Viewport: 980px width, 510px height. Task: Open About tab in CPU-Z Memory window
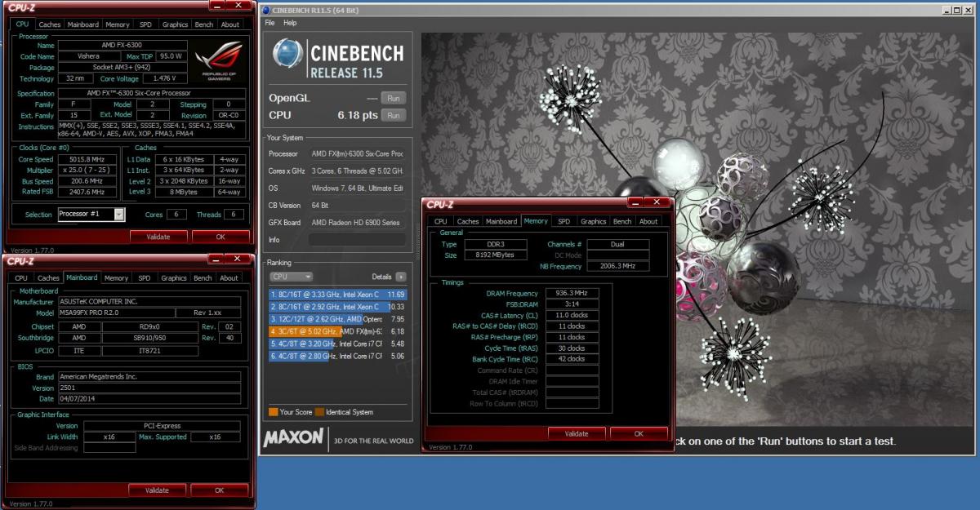(x=648, y=221)
